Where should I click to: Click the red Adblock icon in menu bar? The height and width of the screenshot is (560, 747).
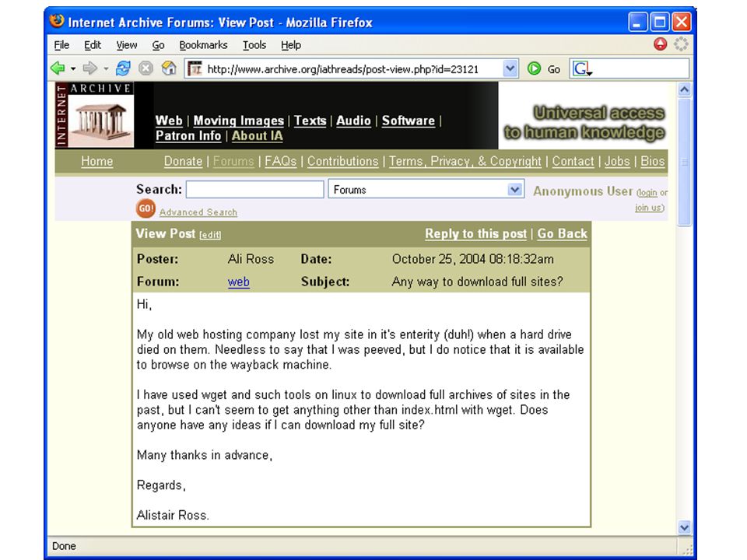coord(660,44)
